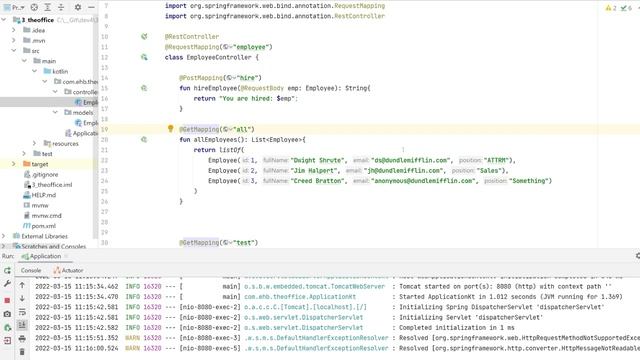The height and width of the screenshot is (360, 640).
Task: Rerun the Application
Action: (7, 270)
